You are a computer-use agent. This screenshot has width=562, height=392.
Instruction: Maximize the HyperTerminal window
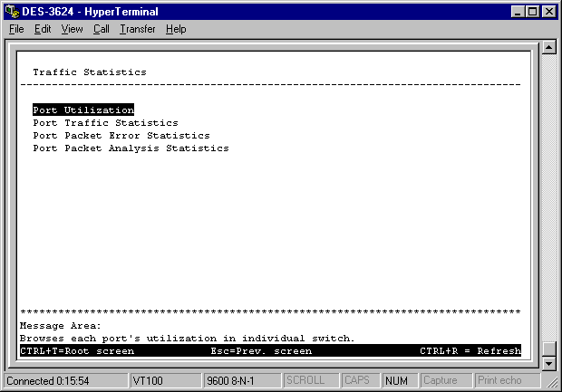[x=533, y=10]
